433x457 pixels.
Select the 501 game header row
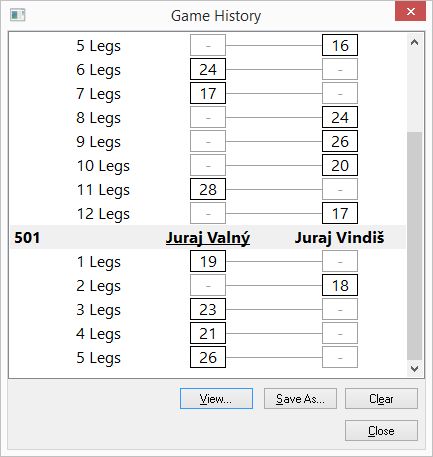point(208,238)
